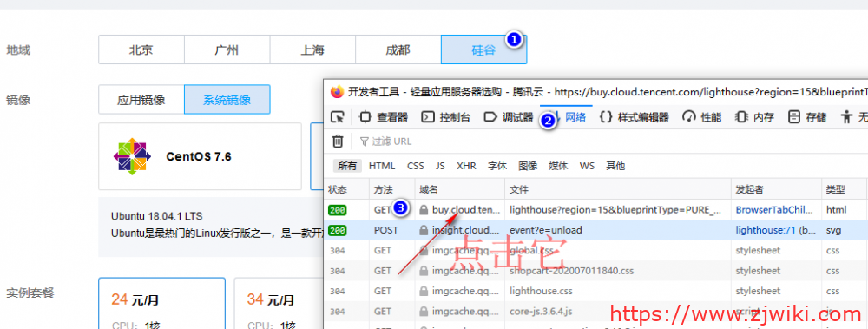Filter requests by JS
Viewport: 868px width, 329px height.
440,166
